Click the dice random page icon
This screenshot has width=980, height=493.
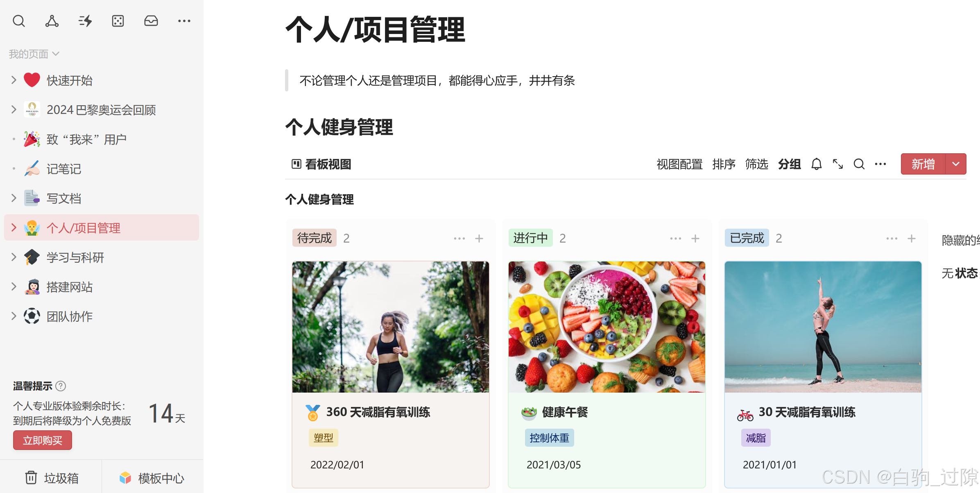[x=118, y=21]
